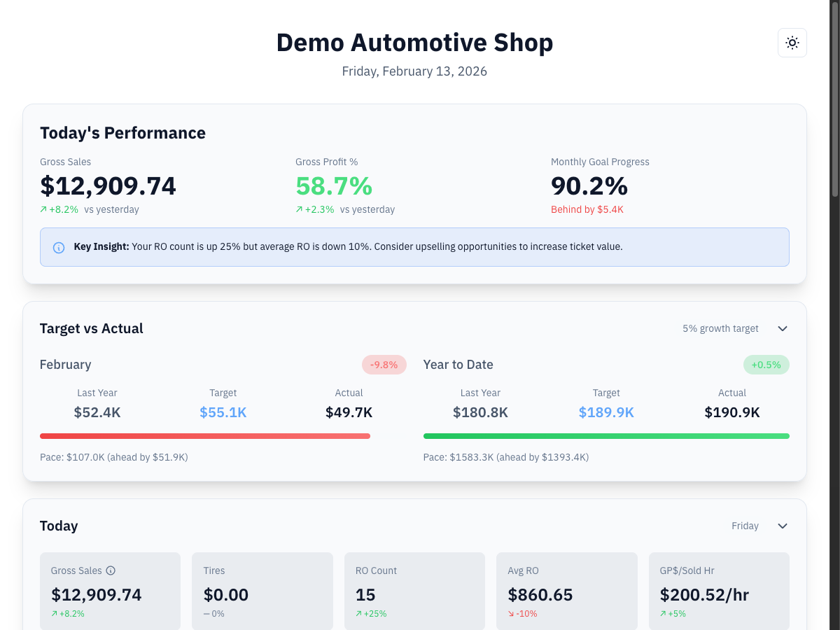The height and width of the screenshot is (630, 840).
Task: Collapse the Target vs Actual section
Action: pos(783,328)
